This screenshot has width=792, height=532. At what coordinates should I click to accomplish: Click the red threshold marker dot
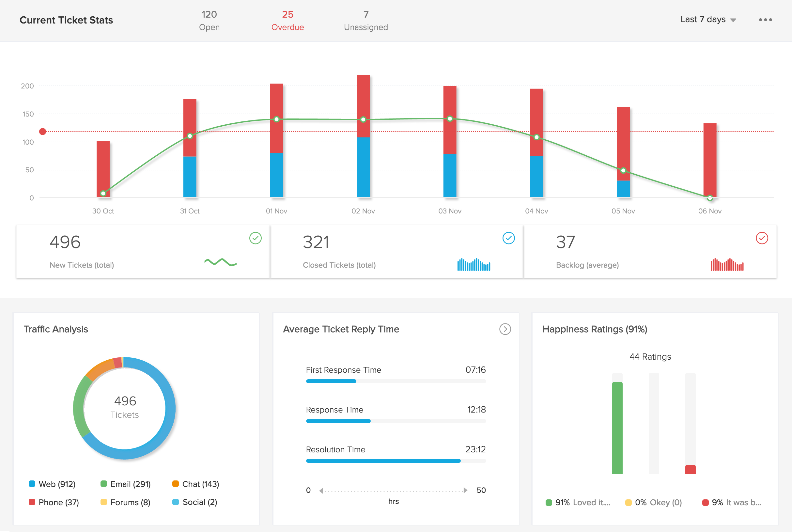[43, 132]
